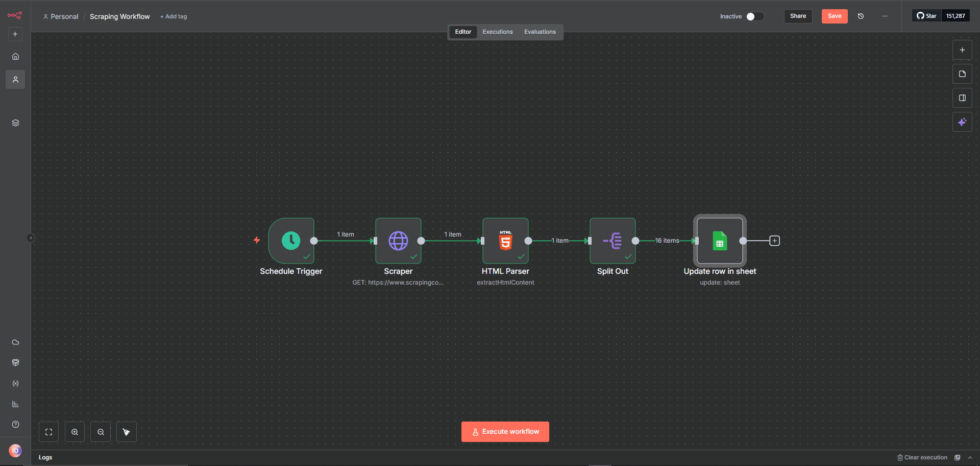Open the Update row in sheet node
Viewport: 980px width, 466px height.
(720, 241)
